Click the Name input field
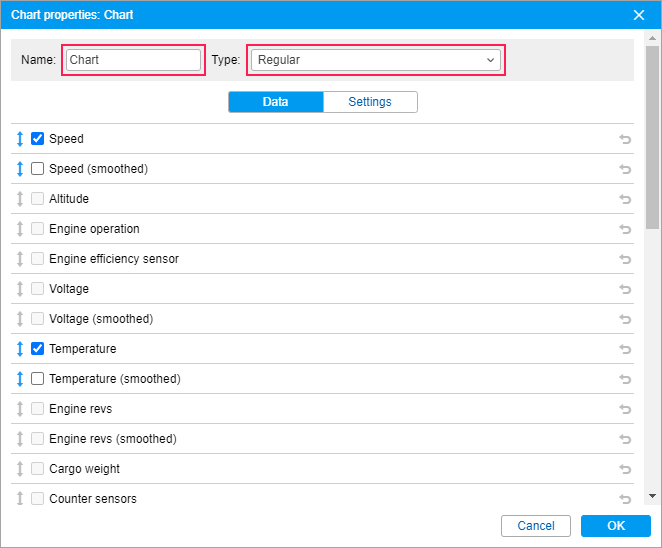Screen dimensions: 662x548 133,60
